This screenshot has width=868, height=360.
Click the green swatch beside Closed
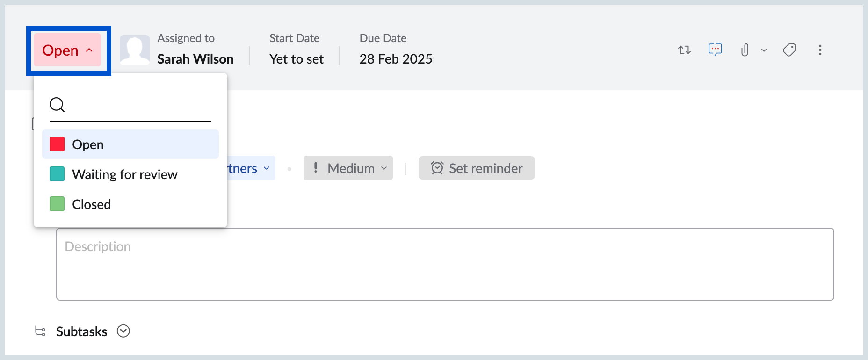tap(57, 204)
